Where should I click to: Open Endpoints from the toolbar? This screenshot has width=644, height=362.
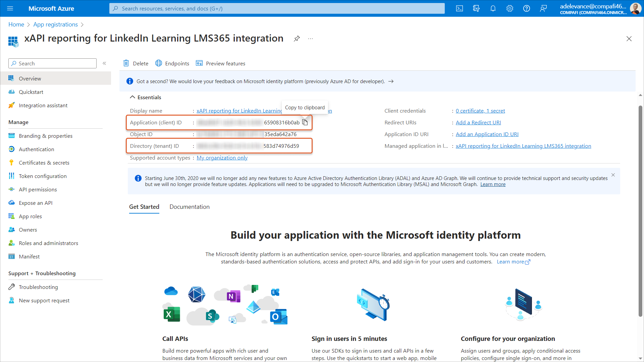pos(172,63)
